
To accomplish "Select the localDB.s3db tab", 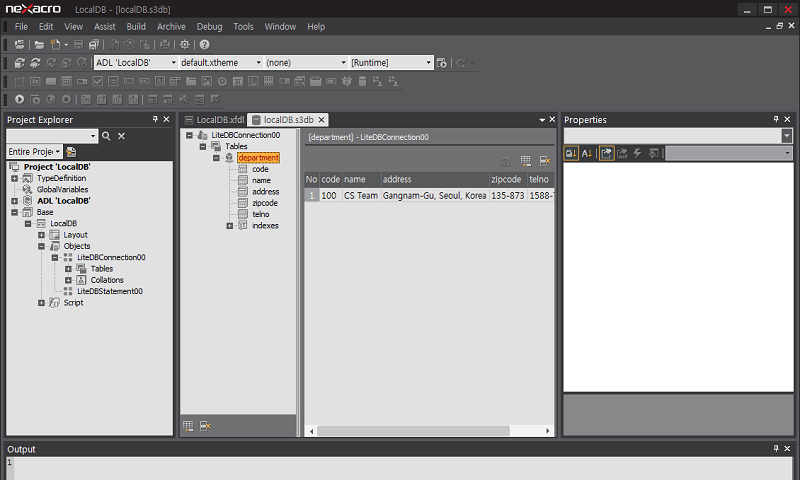I will click(288, 120).
